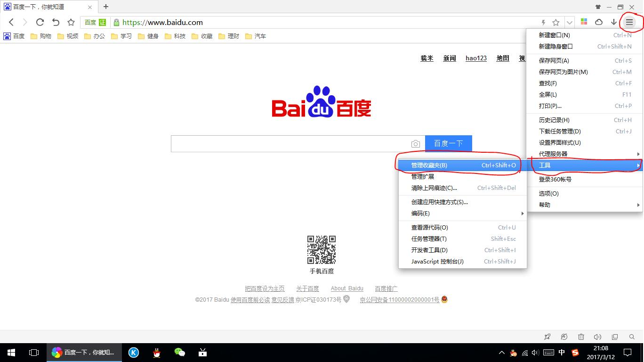Screen dimensions: 644x362
Task: Click the 百度一下 search button
Action: (448, 143)
